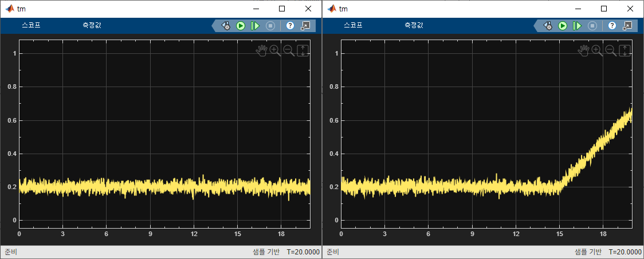Select pan hand tool on right plot
Image resolution: width=644 pixels, height=259 pixels.
tap(583, 50)
